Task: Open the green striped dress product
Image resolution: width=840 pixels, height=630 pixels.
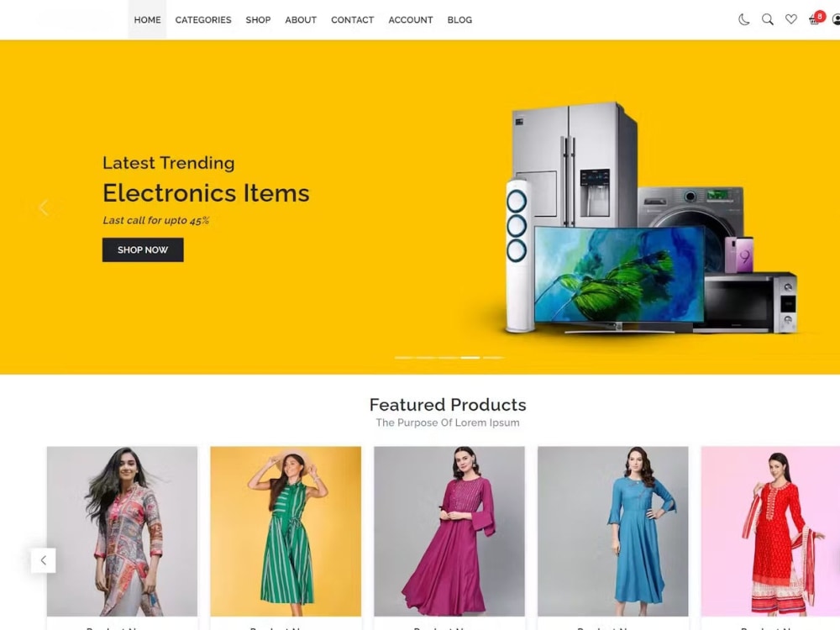Action: [286, 532]
